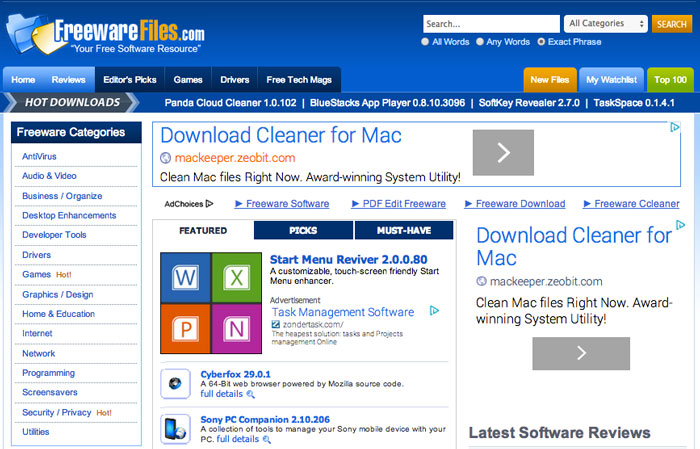Open the Audio & Video category
The height and width of the screenshot is (449, 700).
click(49, 176)
